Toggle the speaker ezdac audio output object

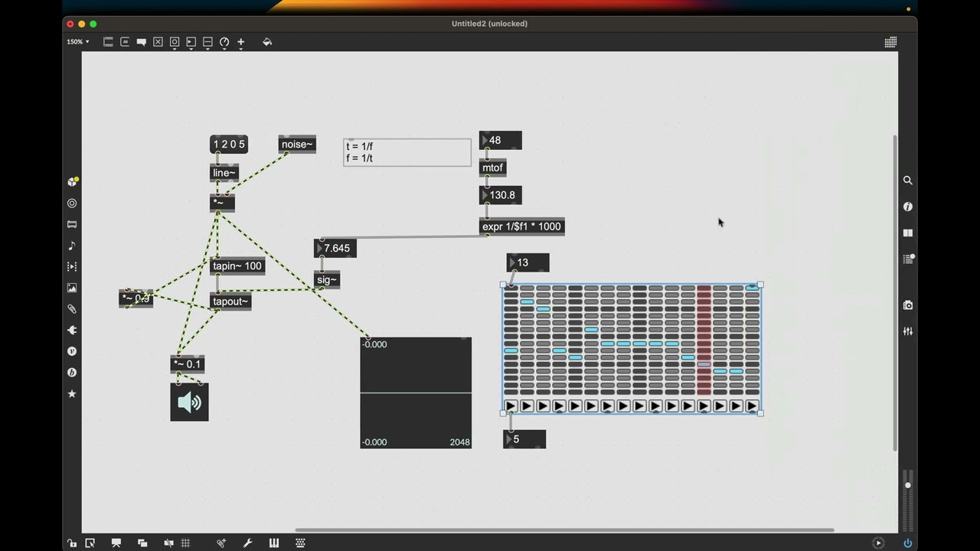coord(189,403)
